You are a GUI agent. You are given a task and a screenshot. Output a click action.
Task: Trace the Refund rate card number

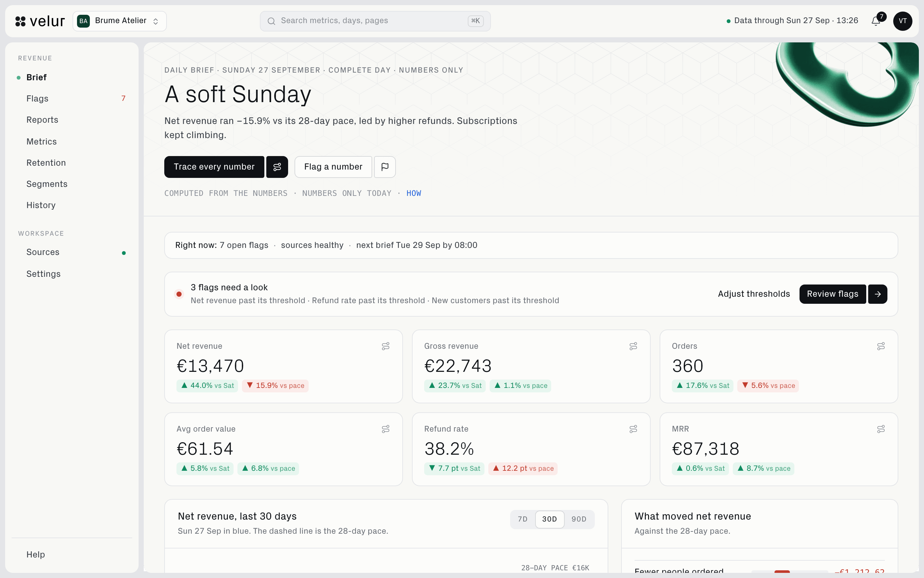point(633,429)
